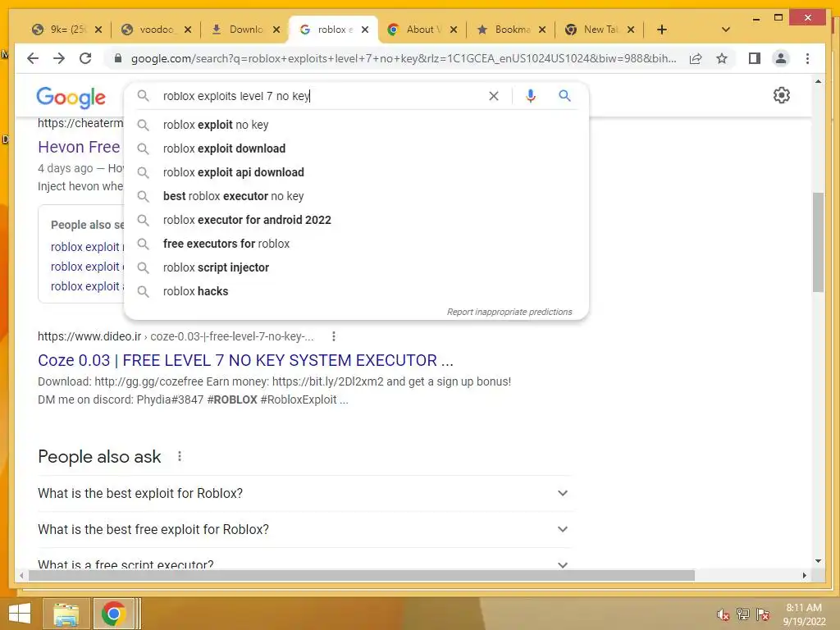Open the dideo.ir result URL breadcrumb
840x630 pixels.
(x=176, y=336)
